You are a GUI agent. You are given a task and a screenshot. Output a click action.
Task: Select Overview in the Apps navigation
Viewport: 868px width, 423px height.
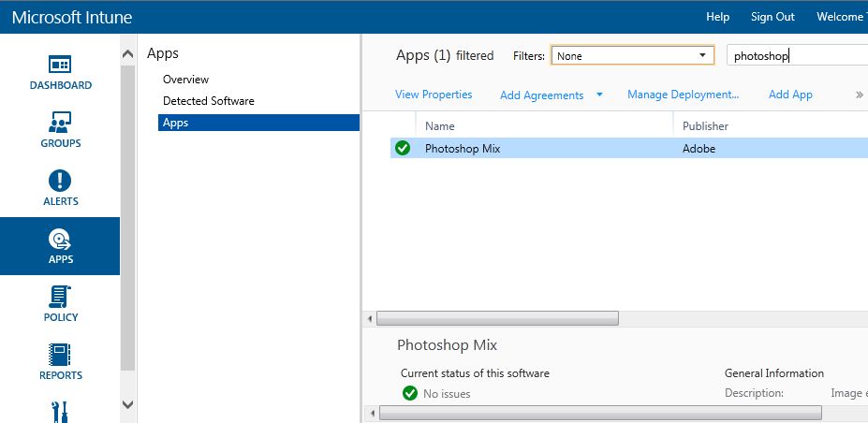coord(185,80)
